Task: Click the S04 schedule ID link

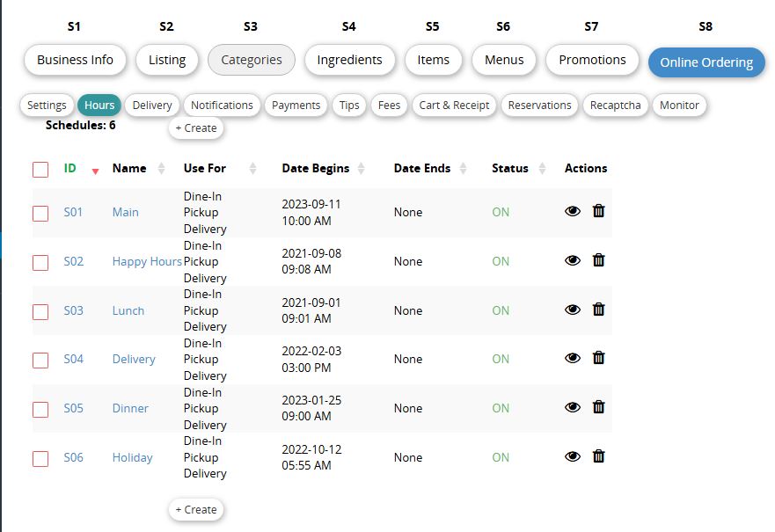Action: pyautogui.click(x=73, y=359)
